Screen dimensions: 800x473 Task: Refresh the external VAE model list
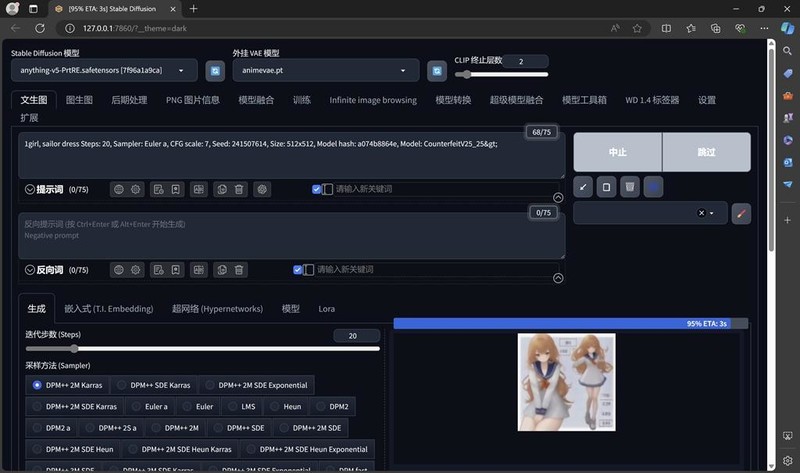tap(437, 71)
